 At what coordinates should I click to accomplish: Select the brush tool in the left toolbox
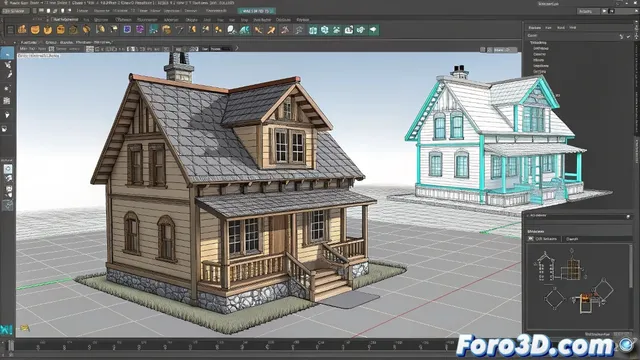click(8, 75)
